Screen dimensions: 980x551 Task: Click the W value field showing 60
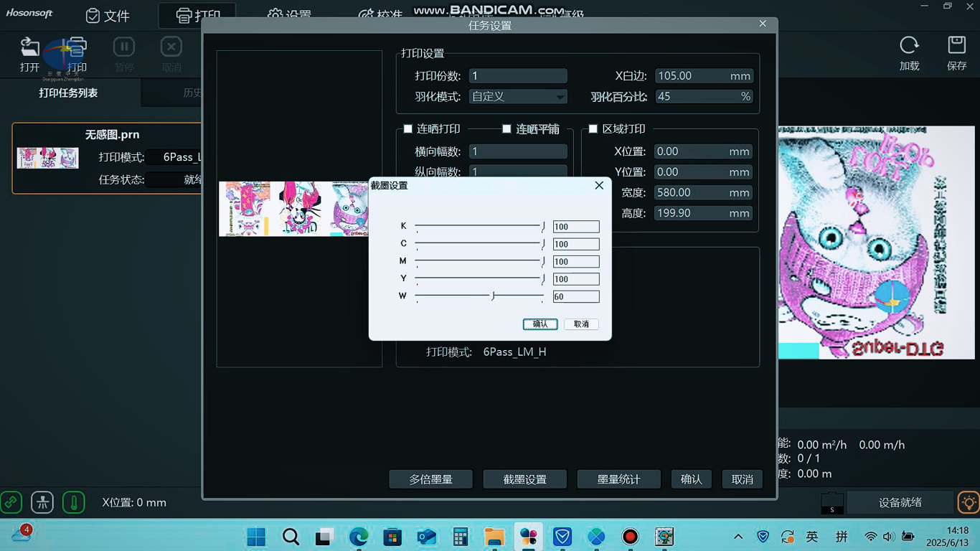click(x=576, y=296)
